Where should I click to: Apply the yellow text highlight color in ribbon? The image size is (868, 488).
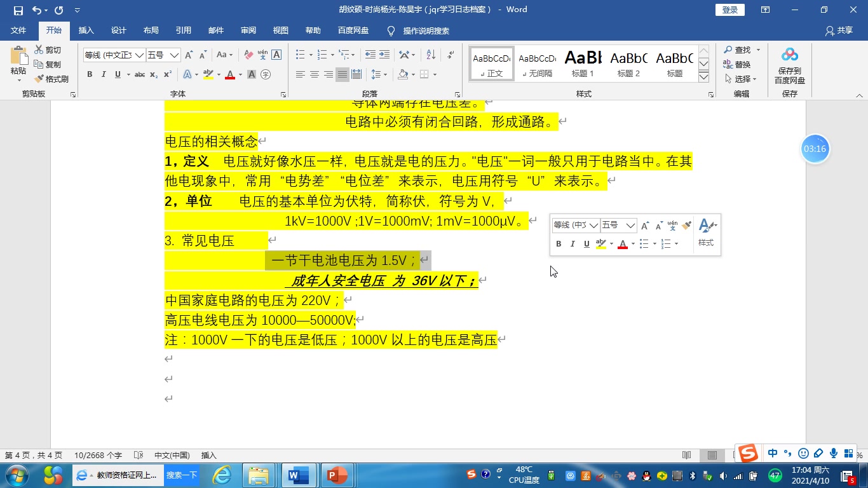point(208,74)
